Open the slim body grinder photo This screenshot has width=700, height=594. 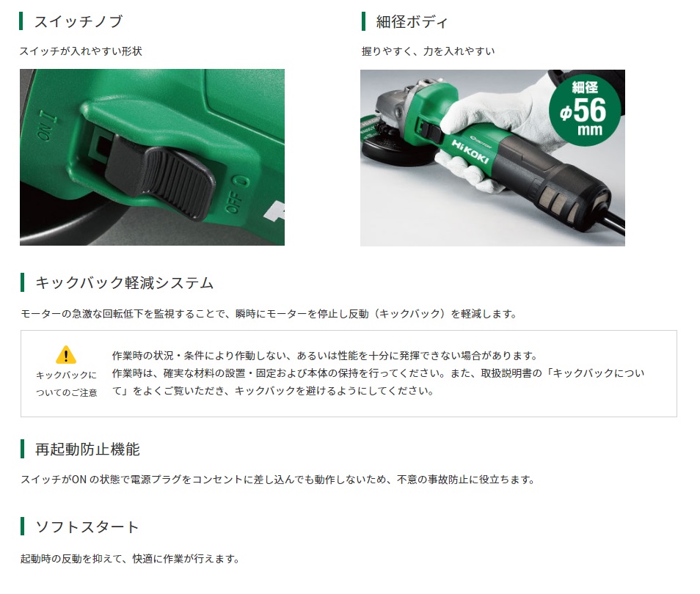point(492,158)
